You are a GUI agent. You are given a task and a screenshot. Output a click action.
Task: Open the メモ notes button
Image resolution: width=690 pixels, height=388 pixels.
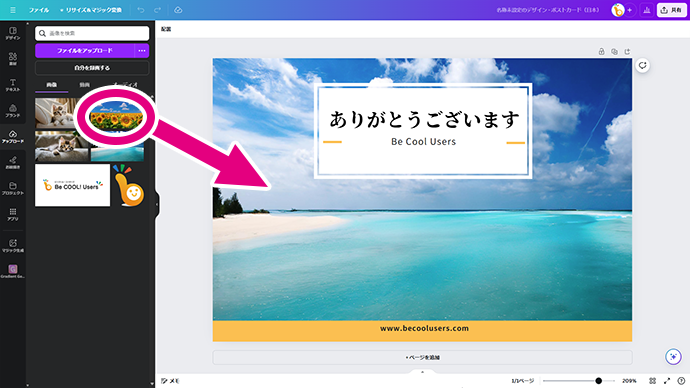pos(170,381)
